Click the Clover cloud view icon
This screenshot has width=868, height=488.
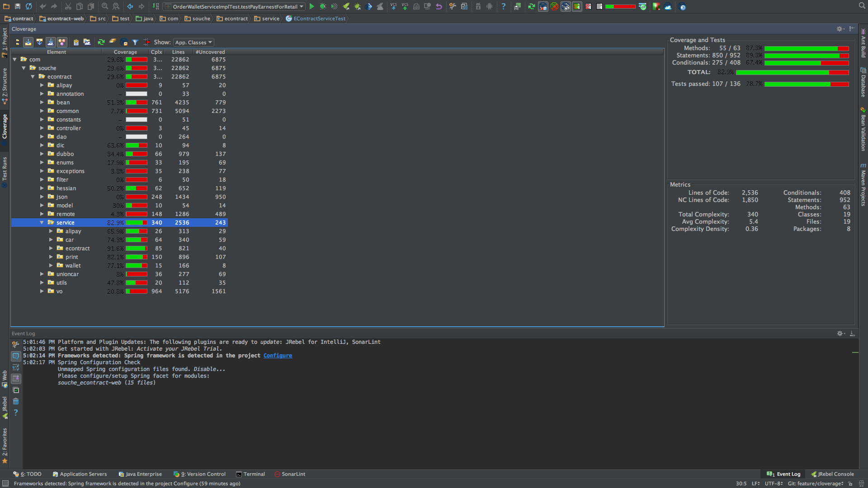coord(668,6)
